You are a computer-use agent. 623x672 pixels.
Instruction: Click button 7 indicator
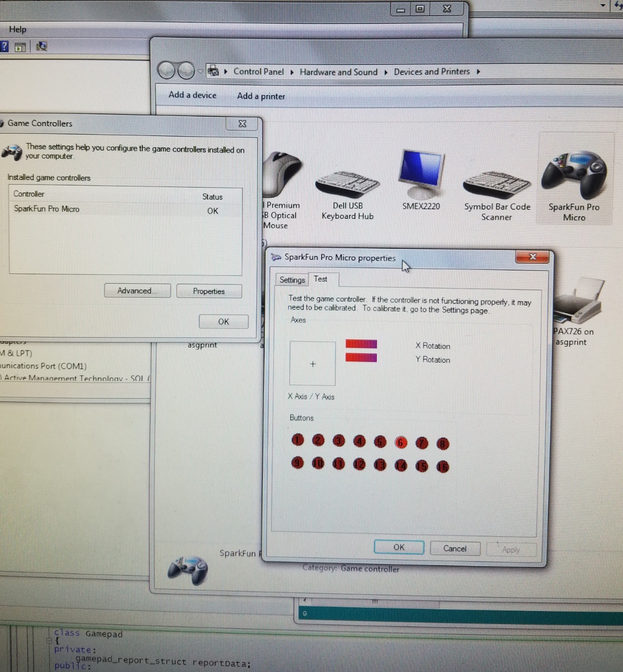[422, 443]
